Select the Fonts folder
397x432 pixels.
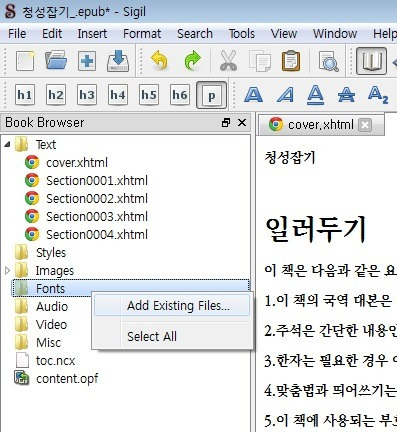pos(50,289)
